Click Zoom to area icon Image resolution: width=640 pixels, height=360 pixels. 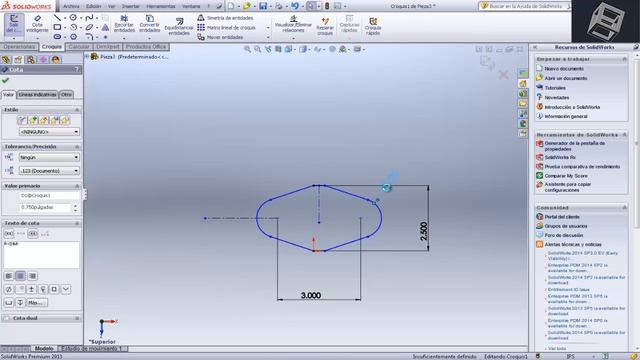click(258, 49)
